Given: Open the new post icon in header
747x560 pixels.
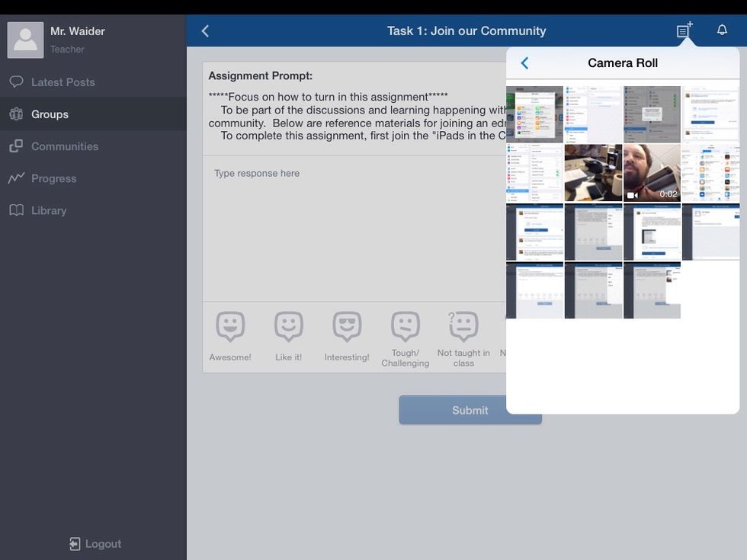Looking at the screenshot, I should tap(684, 30).
